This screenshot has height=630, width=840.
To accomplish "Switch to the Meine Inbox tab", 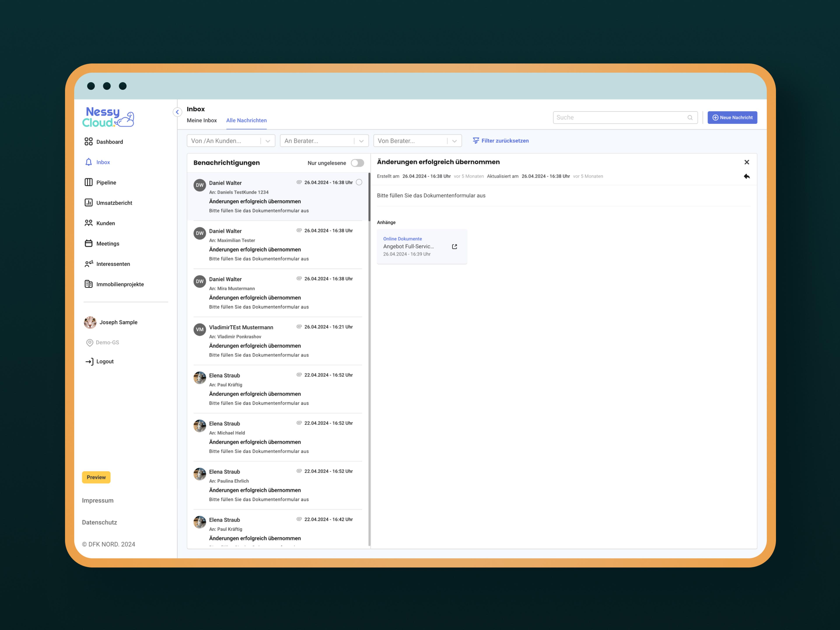I will pos(202,120).
